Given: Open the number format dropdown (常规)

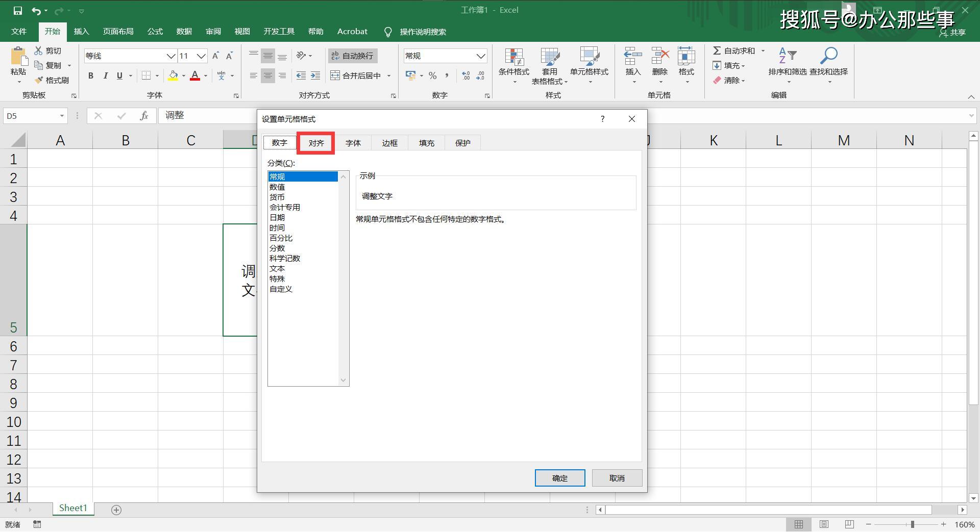Looking at the screenshot, I should coord(481,56).
